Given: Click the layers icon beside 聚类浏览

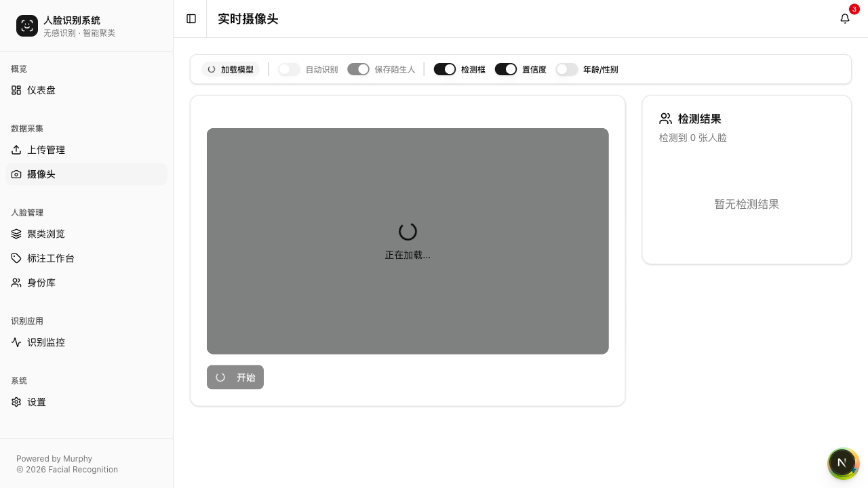Looking at the screenshot, I should (x=16, y=234).
